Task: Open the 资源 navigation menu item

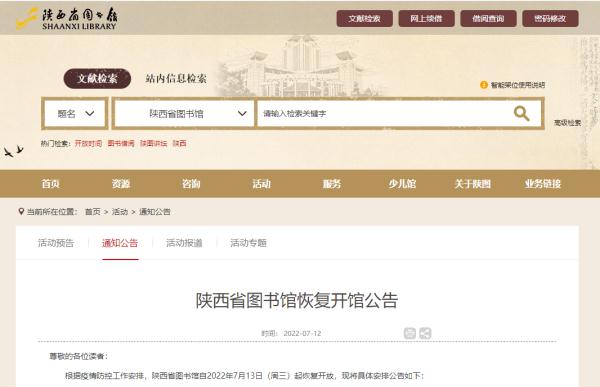Action: pyautogui.click(x=121, y=184)
